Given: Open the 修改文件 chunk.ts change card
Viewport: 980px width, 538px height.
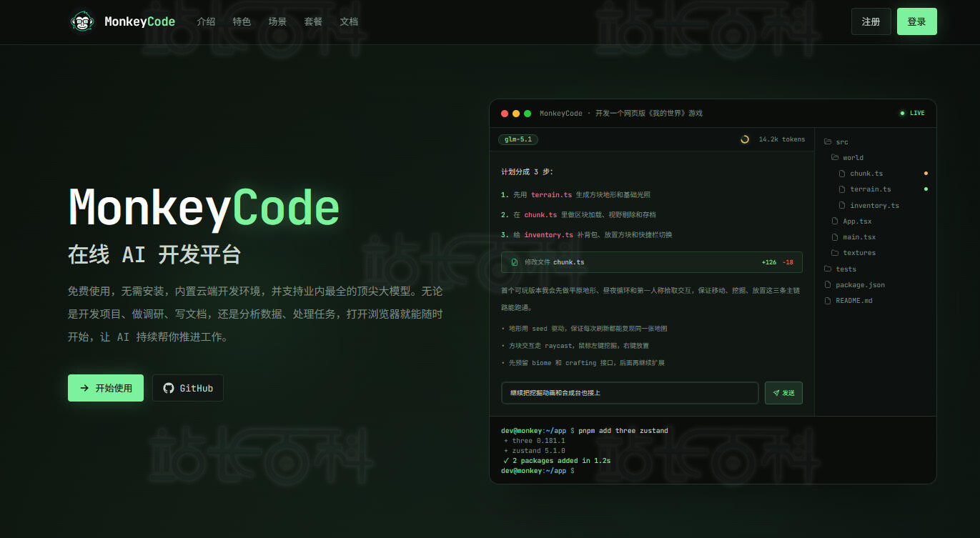Looking at the screenshot, I should click(x=652, y=262).
